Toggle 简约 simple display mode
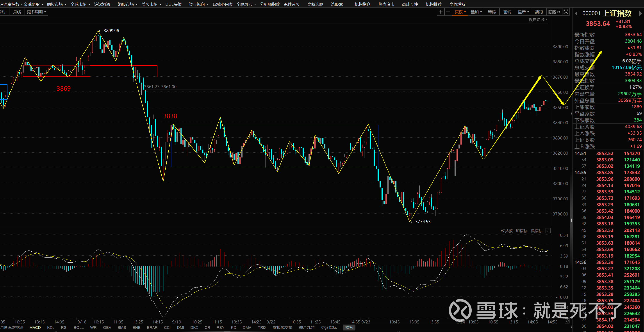 [x=539, y=12]
